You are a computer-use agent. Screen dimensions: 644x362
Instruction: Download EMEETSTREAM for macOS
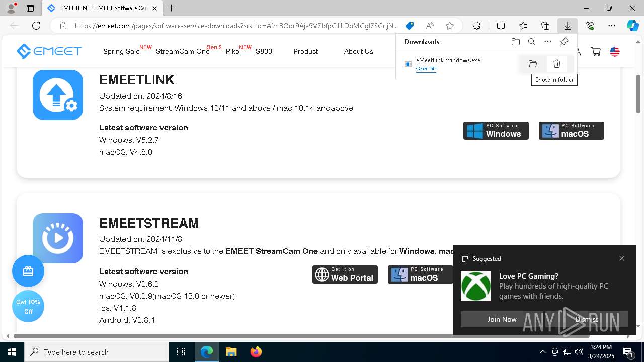(x=420, y=275)
